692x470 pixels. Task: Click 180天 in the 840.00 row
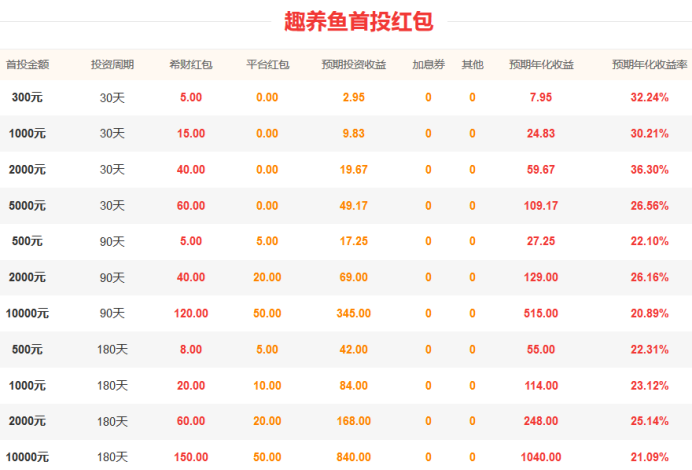[x=112, y=457]
